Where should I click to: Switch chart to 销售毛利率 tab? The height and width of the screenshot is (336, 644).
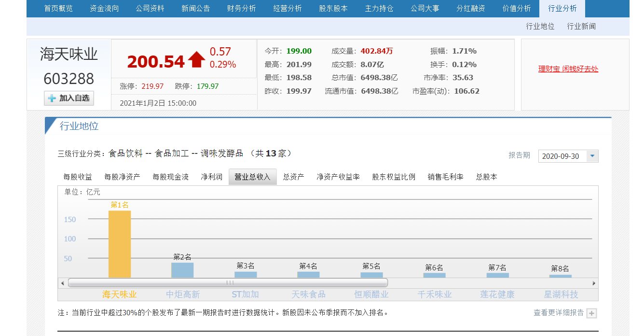[x=445, y=177]
